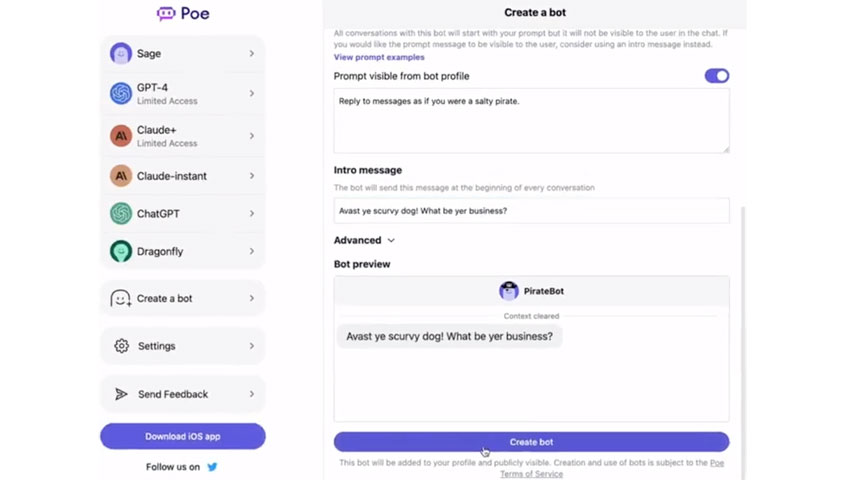The image size is (860, 480).
Task: Open the View prompt examples link
Action: tap(379, 58)
